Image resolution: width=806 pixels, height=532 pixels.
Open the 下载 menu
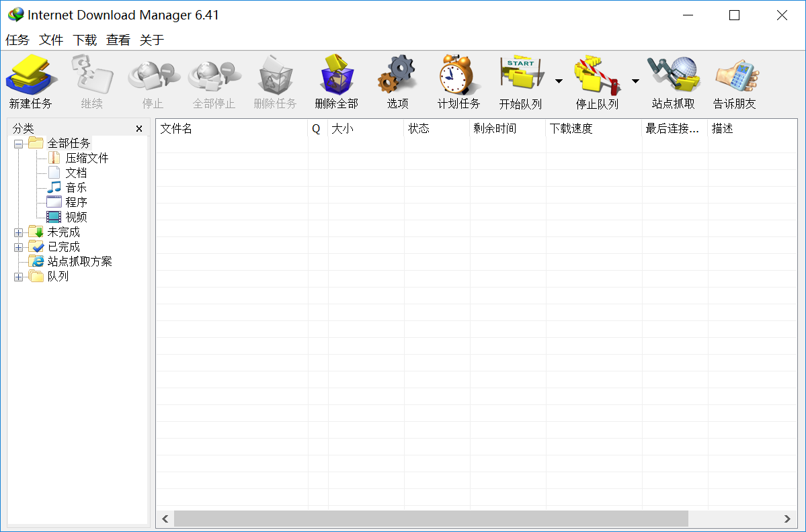point(83,40)
